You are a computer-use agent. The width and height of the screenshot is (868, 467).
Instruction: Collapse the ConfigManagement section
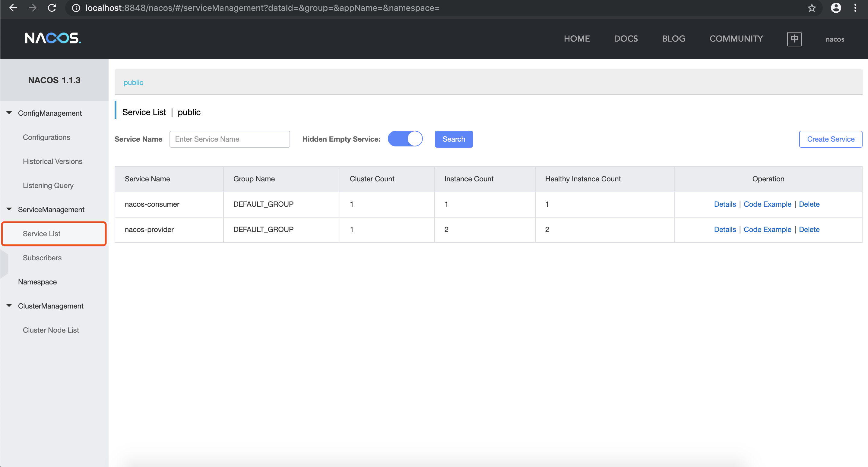click(9, 113)
